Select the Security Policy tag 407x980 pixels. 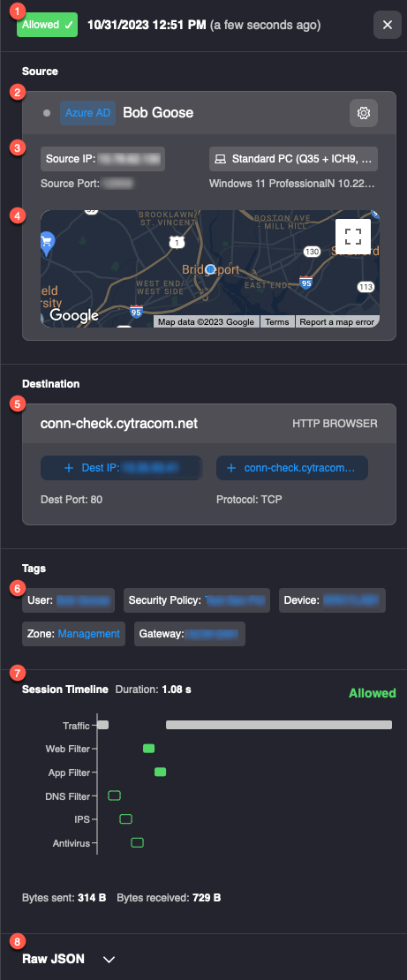197,600
